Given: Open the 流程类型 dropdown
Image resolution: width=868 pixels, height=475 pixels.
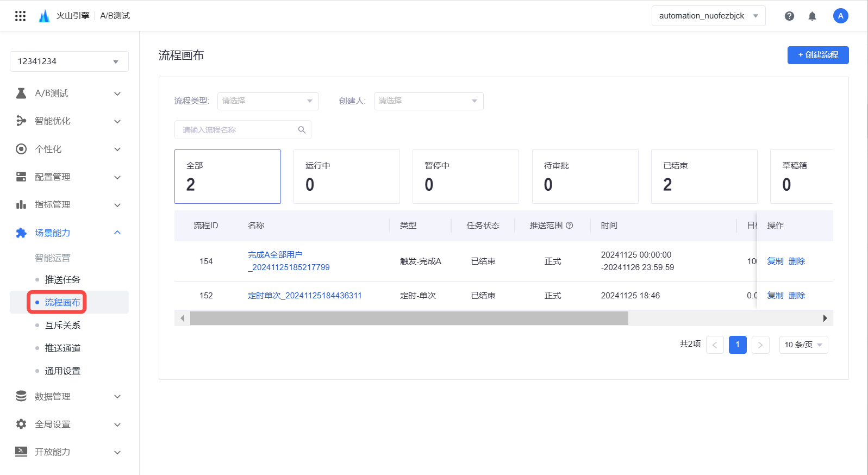Looking at the screenshot, I should [x=268, y=101].
